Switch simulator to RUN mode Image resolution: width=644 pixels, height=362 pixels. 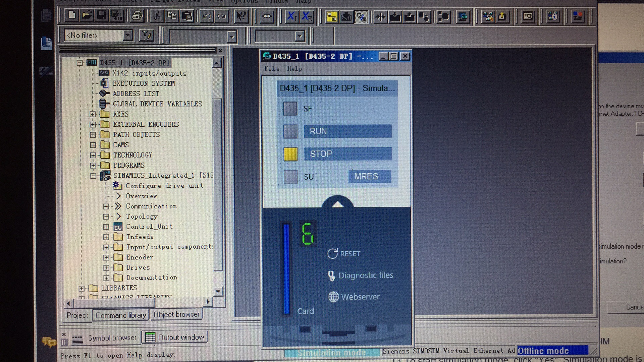click(347, 131)
